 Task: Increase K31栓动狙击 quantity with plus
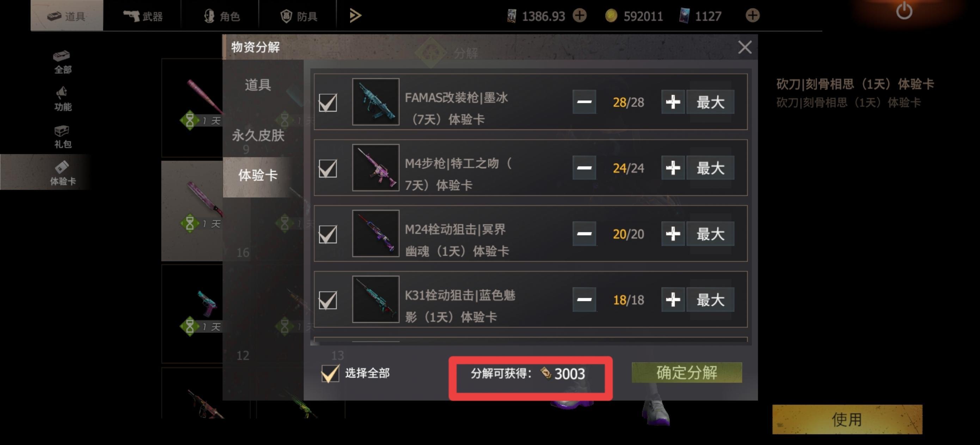(673, 300)
